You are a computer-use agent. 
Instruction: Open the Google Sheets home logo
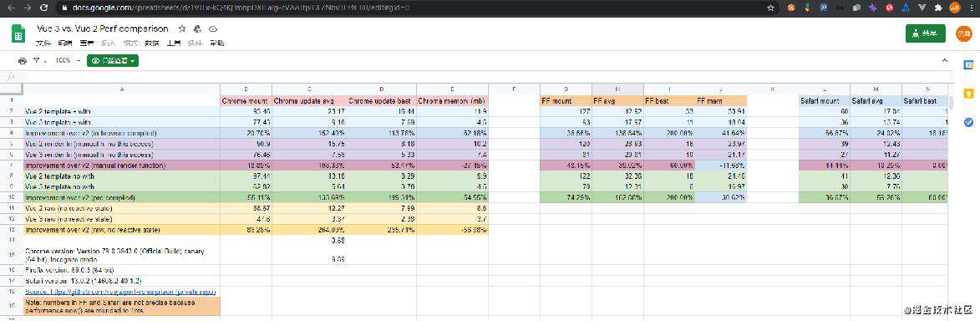(18, 33)
